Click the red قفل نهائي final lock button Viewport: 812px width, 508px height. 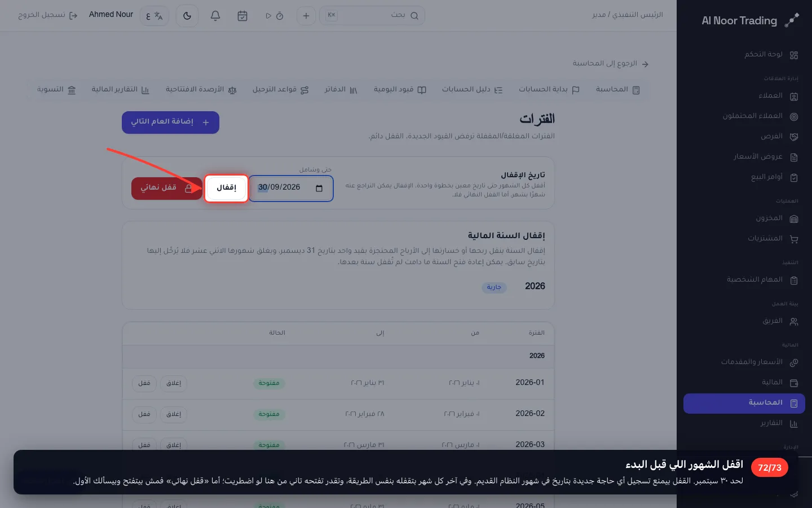pyautogui.click(x=167, y=189)
